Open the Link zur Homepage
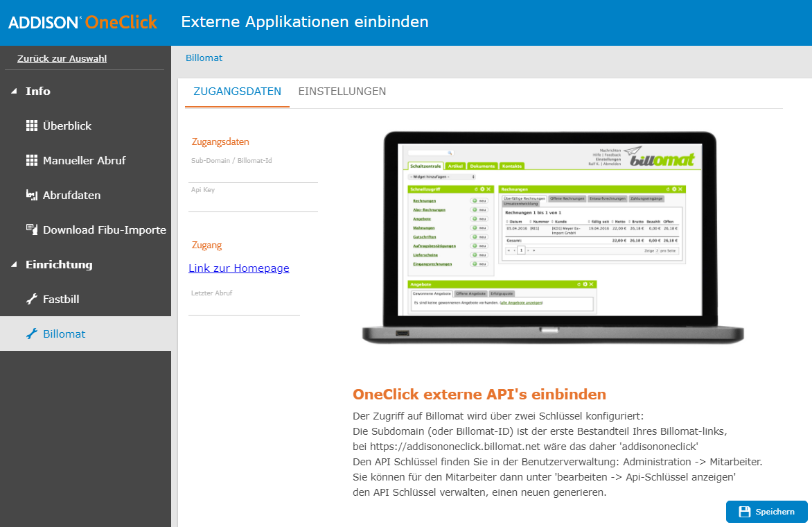The width and height of the screenshot is (812, 527). [x=239, y=268]
